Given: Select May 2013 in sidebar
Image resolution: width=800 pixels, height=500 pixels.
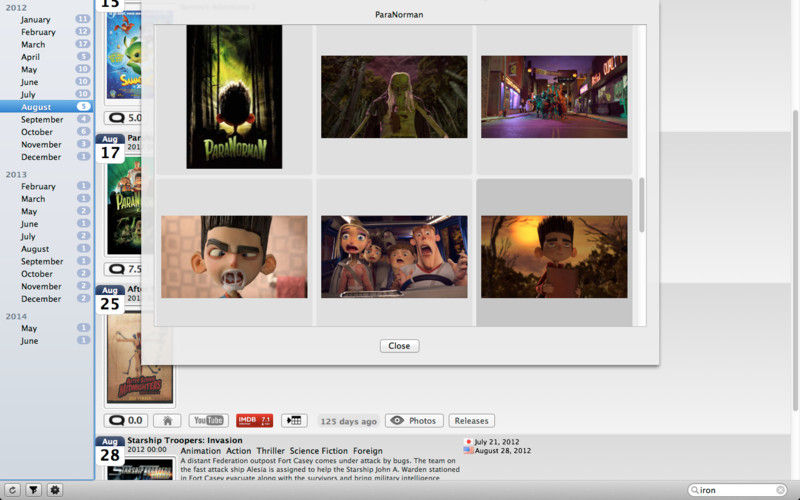Looking at the screenshot, I should [47, 211].
